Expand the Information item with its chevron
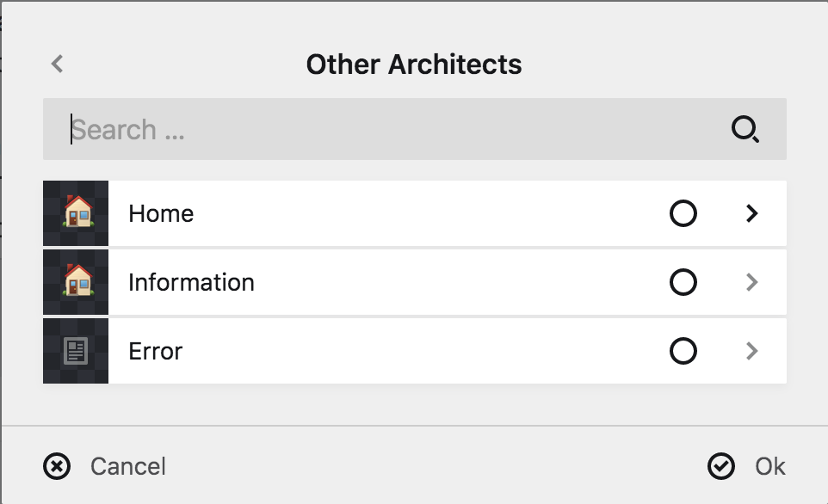Screen dimensions: 828x504 pos(752,282)
